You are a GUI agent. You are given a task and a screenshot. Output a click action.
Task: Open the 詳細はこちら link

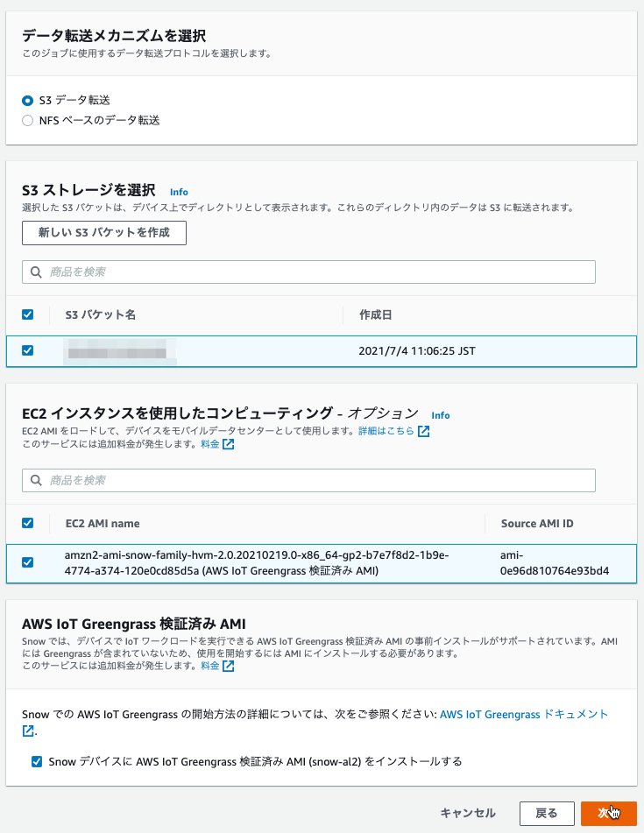[x=386, y=431]
